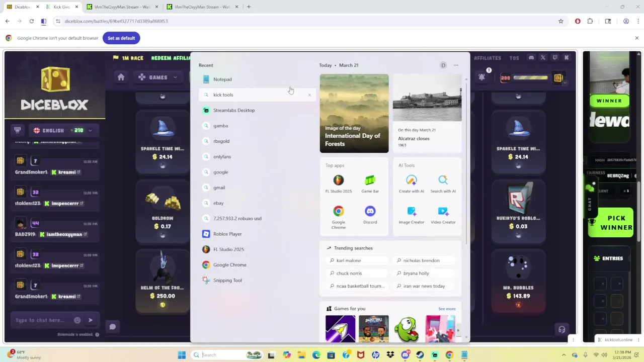The height and width of the screenshot is (362, 644).
Task: Open Game Bar in Top apps
Action: 370,184
